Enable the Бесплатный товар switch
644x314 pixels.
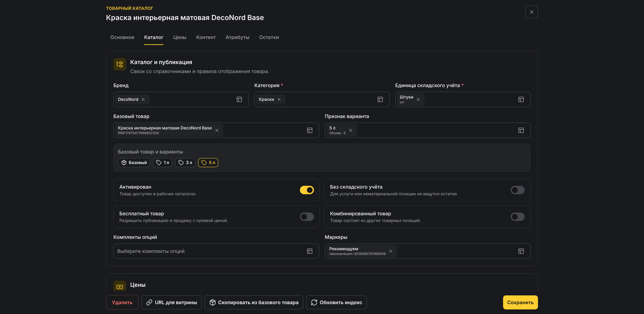307,217
